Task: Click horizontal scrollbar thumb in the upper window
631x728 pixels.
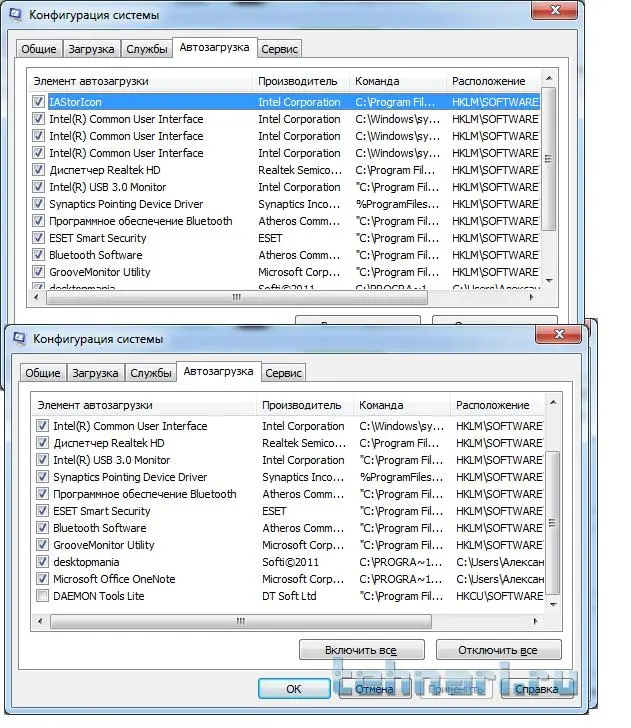Action: pos(237,297)
